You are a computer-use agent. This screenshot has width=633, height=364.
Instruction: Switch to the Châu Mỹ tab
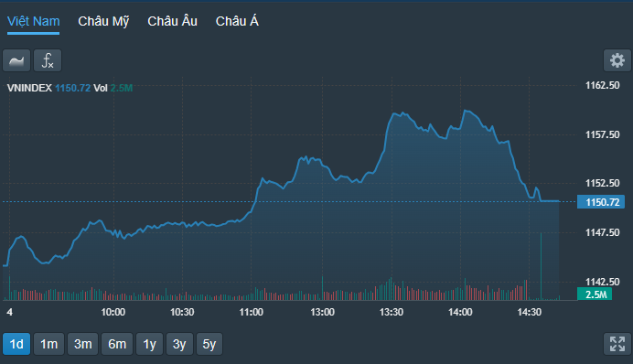tap(103, 21)
